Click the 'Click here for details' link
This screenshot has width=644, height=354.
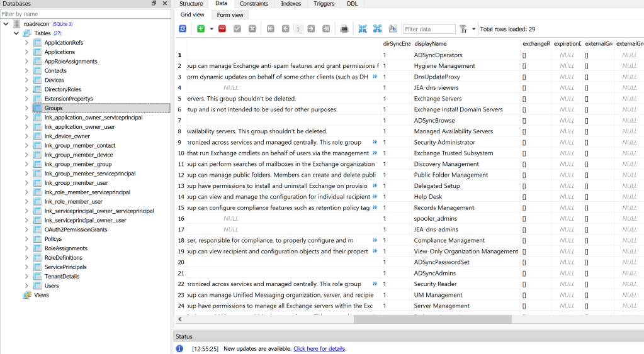[319, 348]
